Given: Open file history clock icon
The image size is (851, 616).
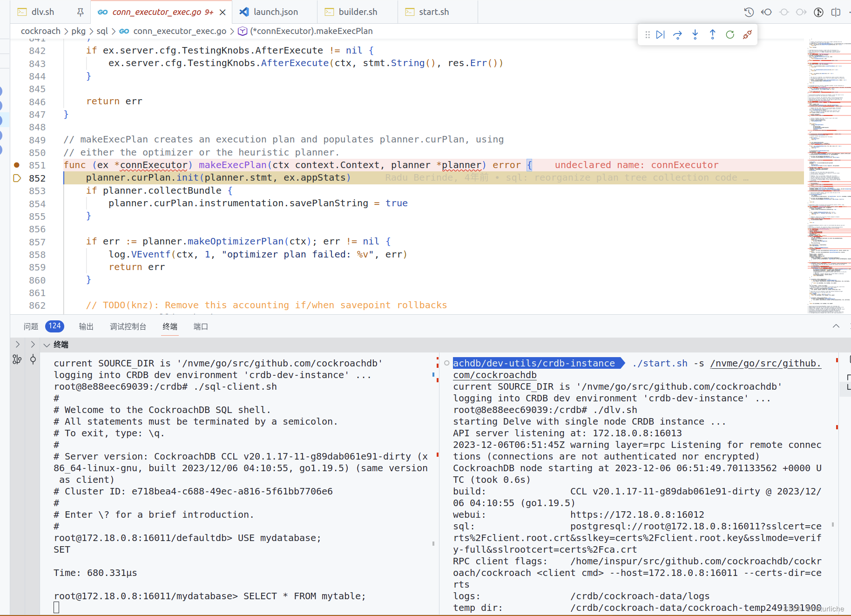Looking at the screenshot, I should point(749,12).
